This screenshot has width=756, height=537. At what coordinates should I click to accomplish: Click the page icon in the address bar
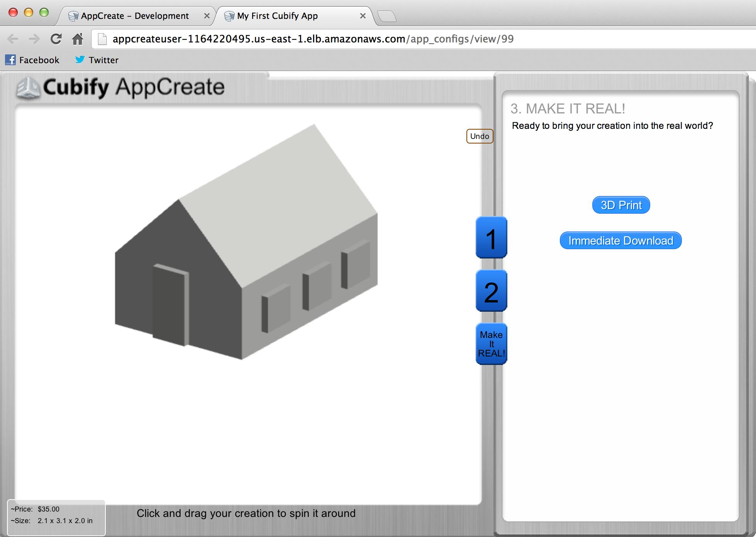click(102, 39)
